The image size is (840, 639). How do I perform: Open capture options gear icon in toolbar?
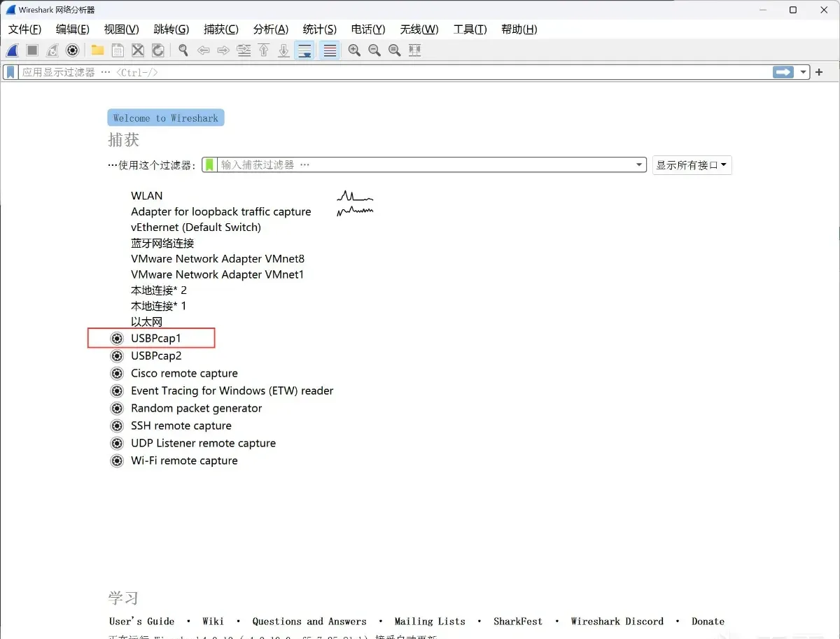coord(72,50)
